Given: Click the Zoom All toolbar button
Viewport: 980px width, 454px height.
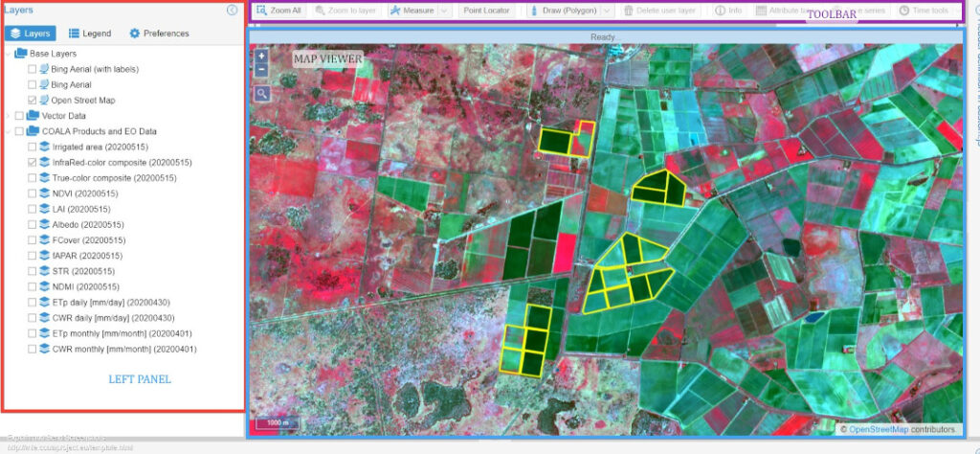Looking at the screenshot, I should click(278, 11).
